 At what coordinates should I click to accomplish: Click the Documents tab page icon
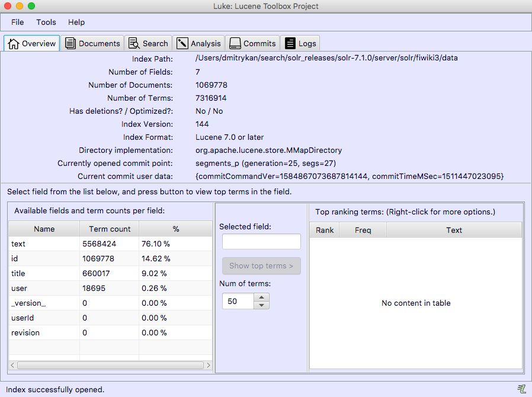point(70,43)
